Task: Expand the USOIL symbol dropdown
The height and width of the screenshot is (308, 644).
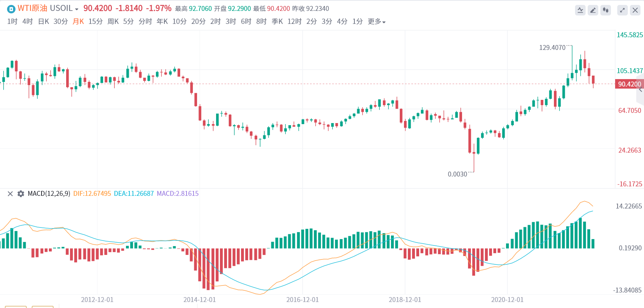Action: click(77, 9)
